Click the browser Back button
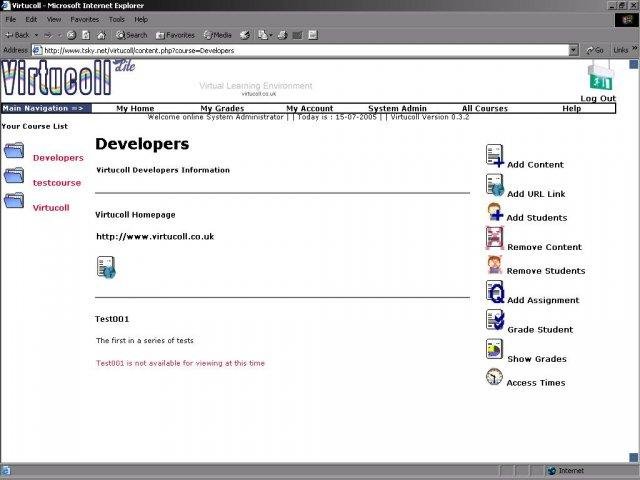Image resolution: width=640 pixels, height=480 pixels. click(x=18, y=35)
